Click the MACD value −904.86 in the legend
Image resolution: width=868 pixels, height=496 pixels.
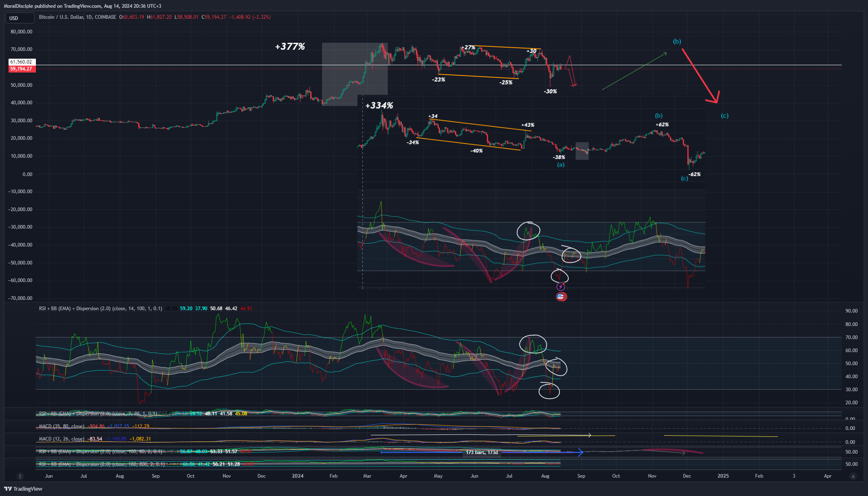tap(96, 426)
